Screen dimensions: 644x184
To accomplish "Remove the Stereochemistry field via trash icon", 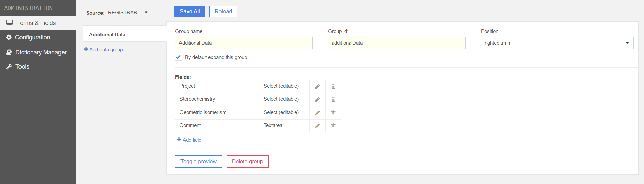I will 333,99.
